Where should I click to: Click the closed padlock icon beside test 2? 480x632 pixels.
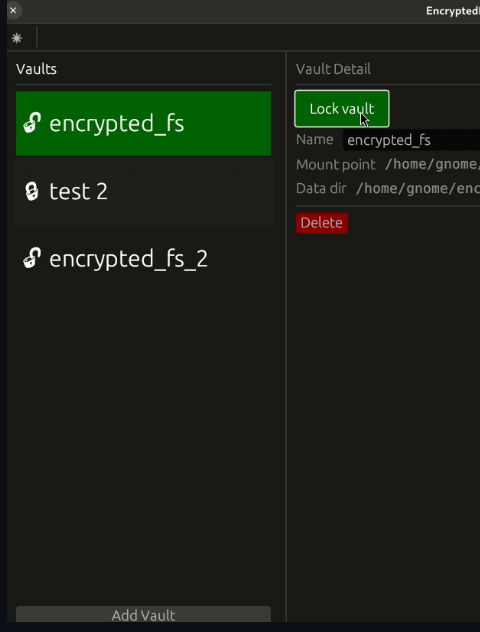32,191
